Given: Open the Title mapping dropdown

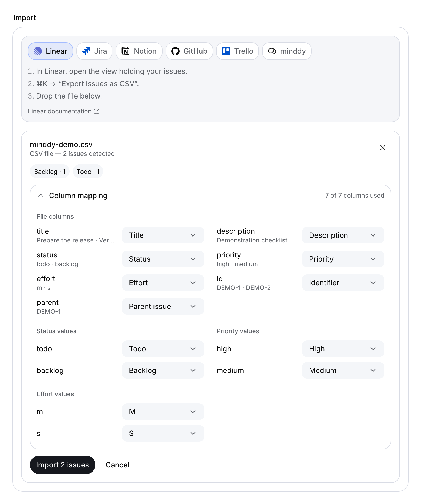Looking at the screenshot, I should coord(163,235).
